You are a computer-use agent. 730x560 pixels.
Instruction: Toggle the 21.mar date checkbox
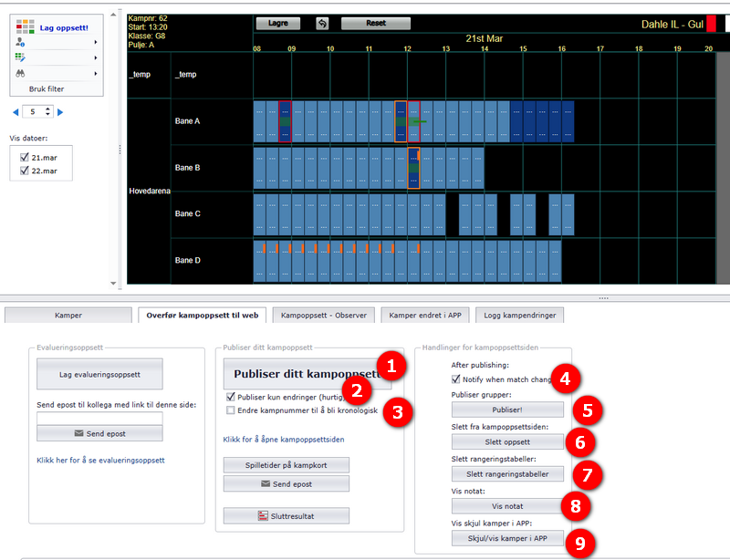[x=25, y=158]
